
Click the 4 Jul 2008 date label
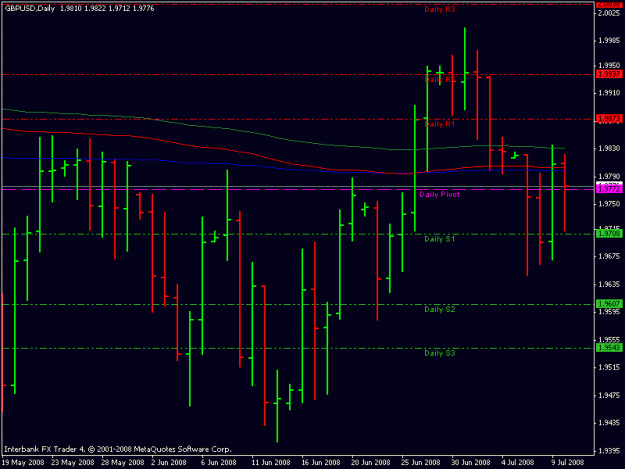point(518,463)
